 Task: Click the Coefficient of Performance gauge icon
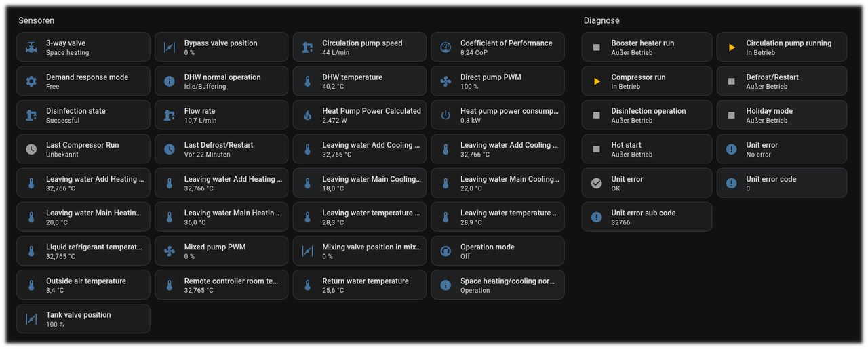(446, 47)
